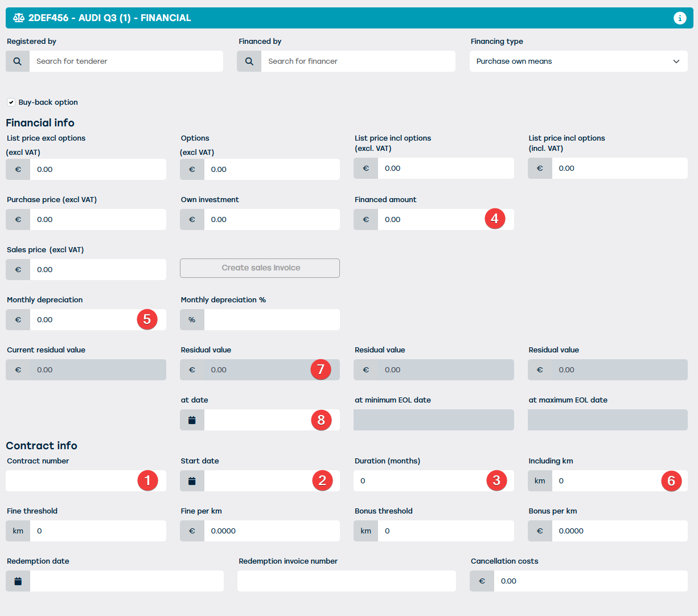Viewport: 698px width, 616px height.
Task: Open the calendar icon for Start date
Action: (x=192, y=481)
